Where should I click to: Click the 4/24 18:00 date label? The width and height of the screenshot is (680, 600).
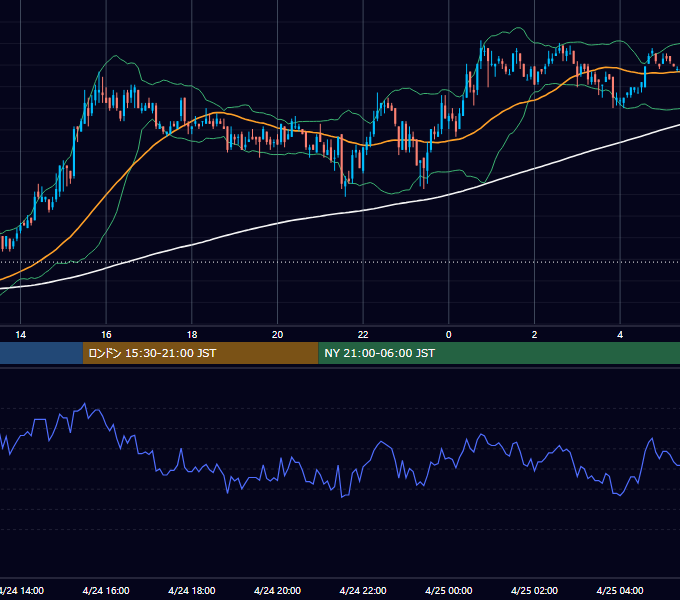(x=192, y=590)
